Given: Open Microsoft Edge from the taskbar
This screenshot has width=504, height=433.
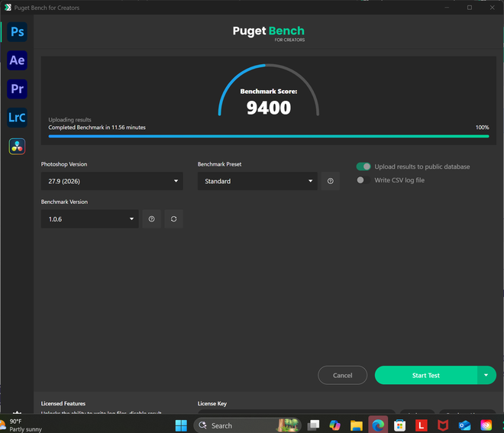Looking at the screenshot, I should pos(378,425).
